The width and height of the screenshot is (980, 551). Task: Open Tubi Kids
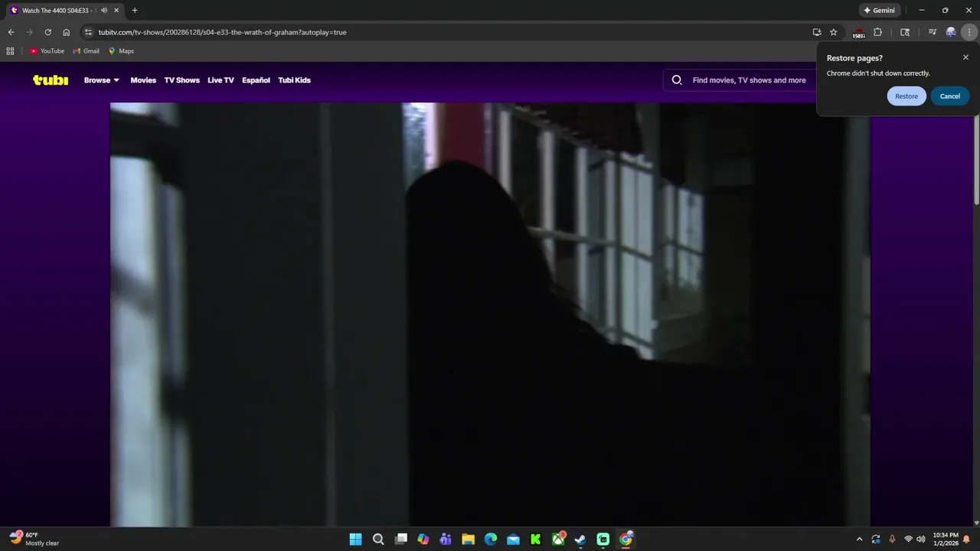click(294, 80)
